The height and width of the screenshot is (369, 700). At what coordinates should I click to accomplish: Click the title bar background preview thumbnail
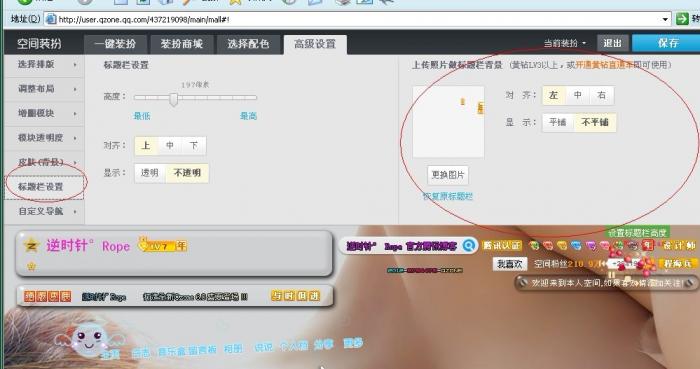click(448, 122)
